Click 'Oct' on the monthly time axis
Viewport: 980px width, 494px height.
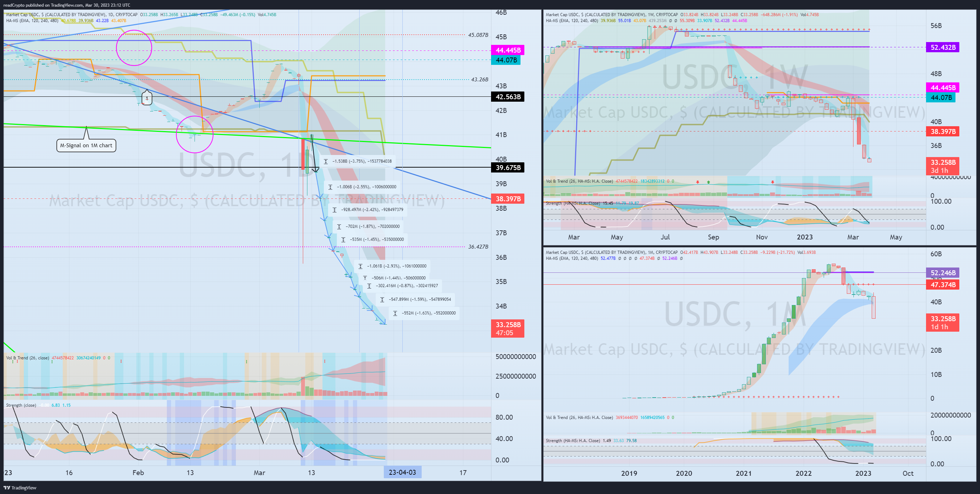click(x=908, y=473)
